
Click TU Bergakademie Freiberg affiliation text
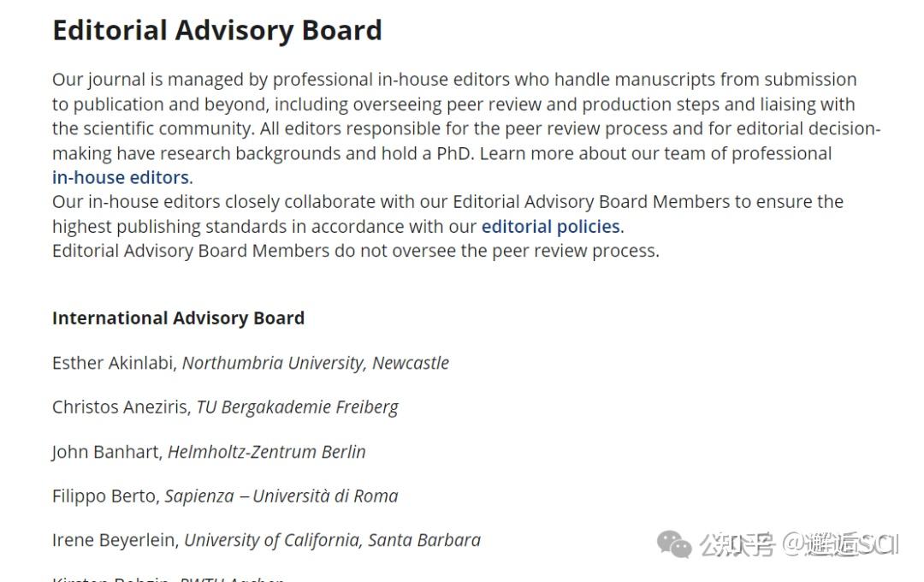coord(298,407)
